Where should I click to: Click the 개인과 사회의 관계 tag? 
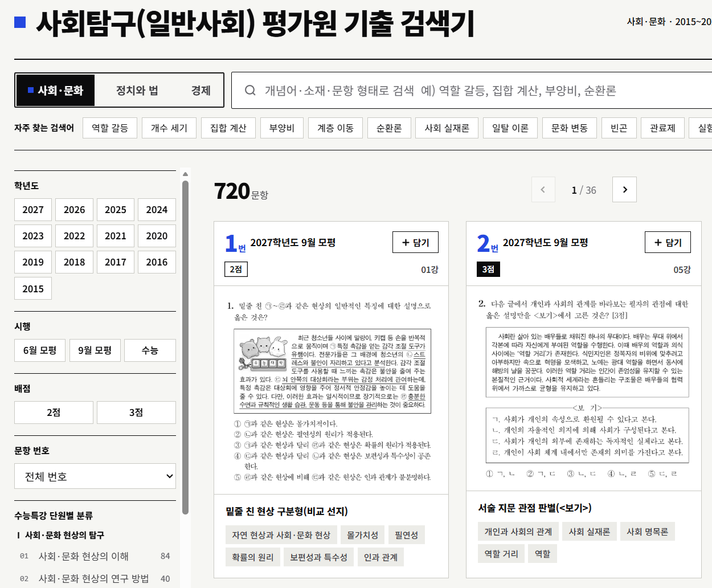[x=518, y=532]
